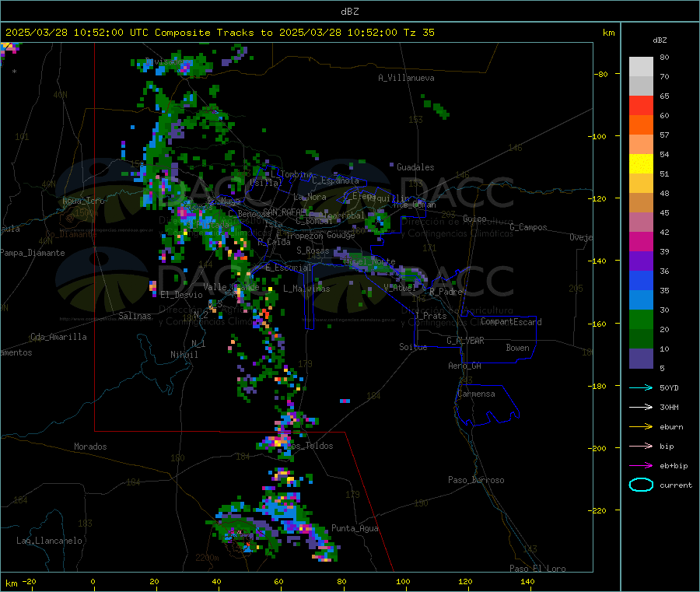This screenshot has width=700, height=592.
Task: Click the dBZ title at top
Action: [349, 12]
